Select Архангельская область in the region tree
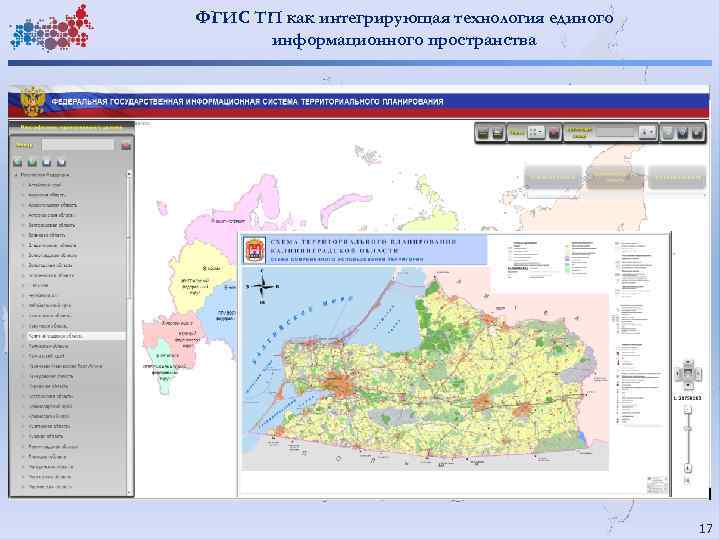 tap(53, 205)
